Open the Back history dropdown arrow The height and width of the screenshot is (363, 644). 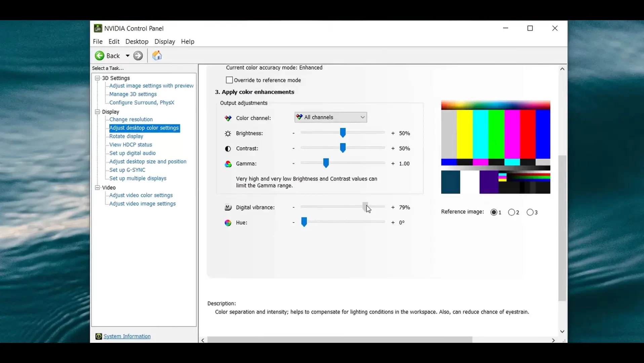[x=128, y=56]
